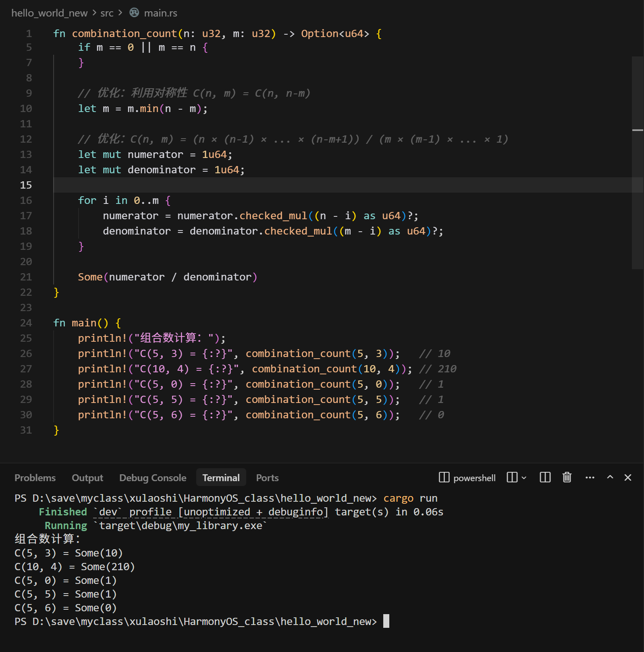Show the Debug Console tab
The image size is (644, 652).
click(153, 478)
